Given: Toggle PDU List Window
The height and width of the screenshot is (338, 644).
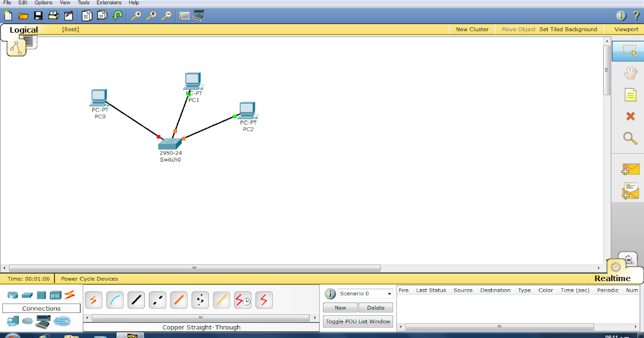Looking at the screenshot, I should (358, 321).
